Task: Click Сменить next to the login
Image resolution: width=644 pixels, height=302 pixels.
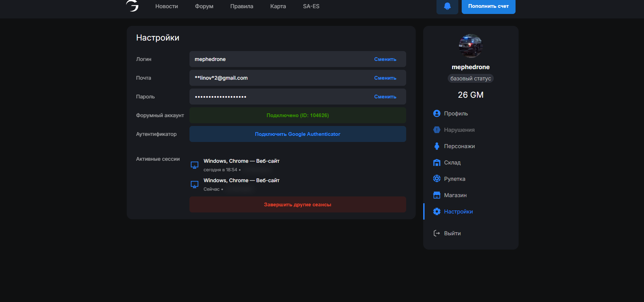Action: (385, 59)
